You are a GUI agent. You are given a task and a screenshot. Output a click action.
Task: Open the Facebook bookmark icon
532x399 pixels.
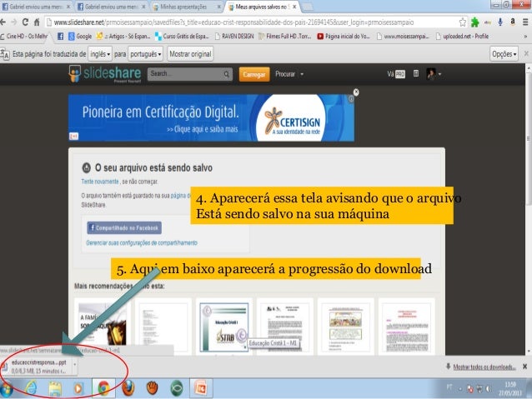(x=60, y=36)
